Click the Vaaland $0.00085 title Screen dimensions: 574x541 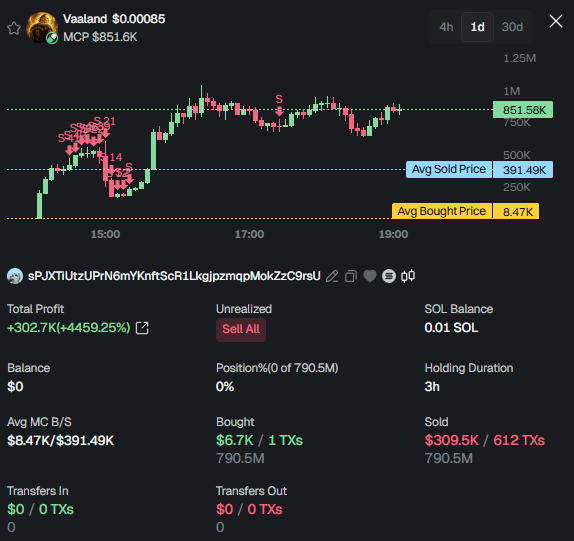click(114, 19)
